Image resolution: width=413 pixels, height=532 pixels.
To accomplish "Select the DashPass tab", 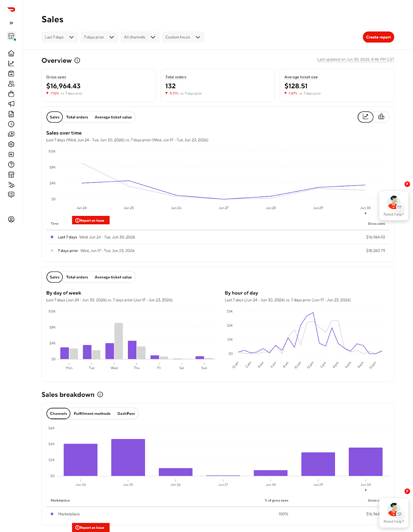I will coord(126,414).
